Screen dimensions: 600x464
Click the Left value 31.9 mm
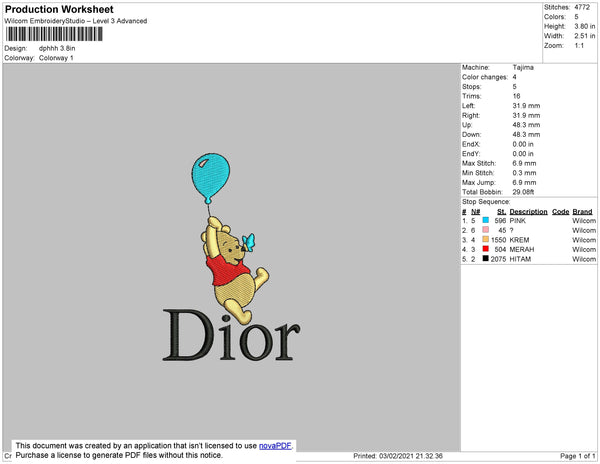pos(527,106)
